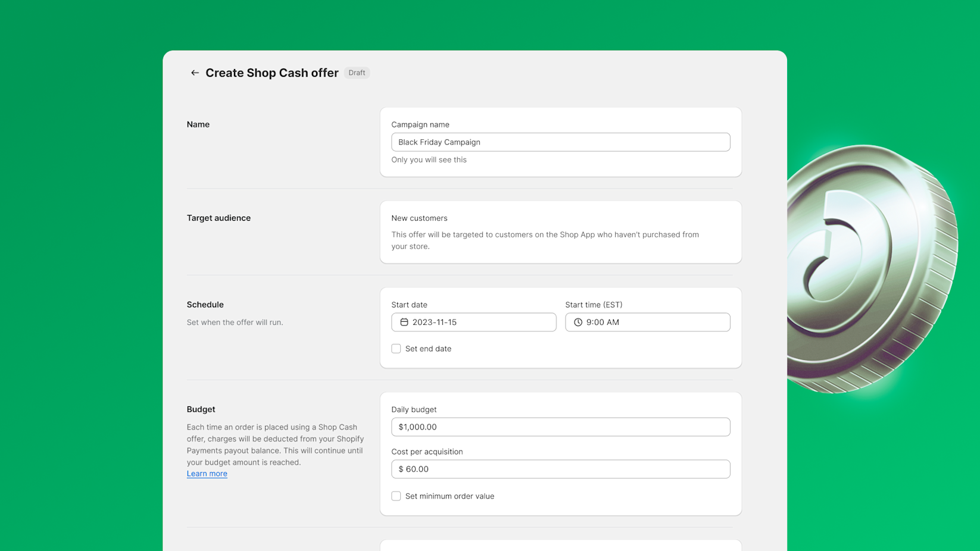Click the calendar icon in Start date
Screen dimensions: 980x551
(x=404, y=322)
